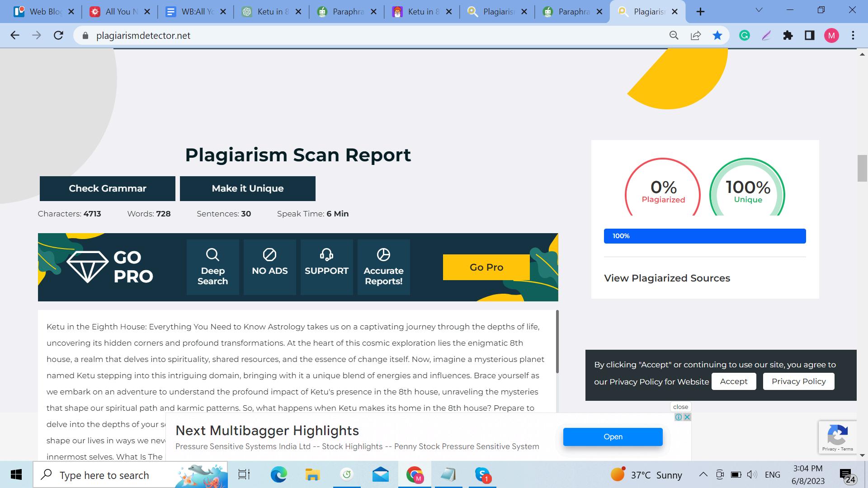Open View Plagiarized Sources
The height and width of the screenshot is (488, 868).
point(667,278)
